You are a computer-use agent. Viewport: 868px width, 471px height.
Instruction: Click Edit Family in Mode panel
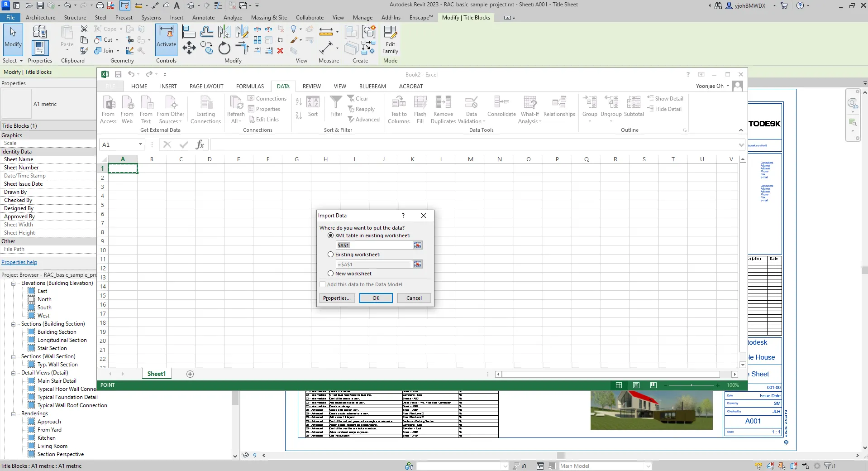390,40
